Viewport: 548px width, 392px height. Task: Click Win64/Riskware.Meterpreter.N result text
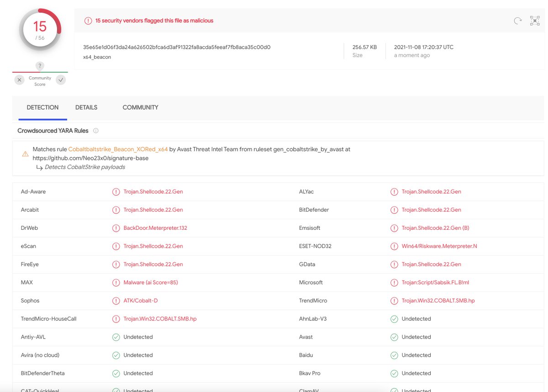pos(439,246)
